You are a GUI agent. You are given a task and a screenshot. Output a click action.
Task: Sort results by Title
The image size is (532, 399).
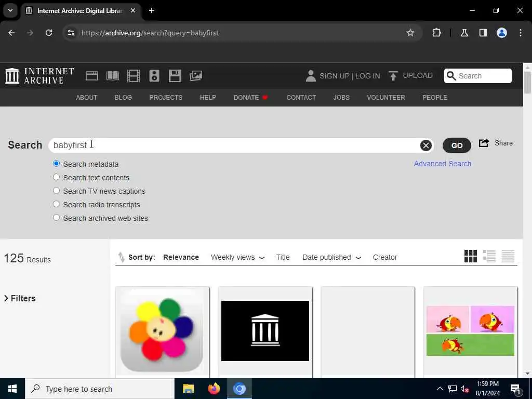tap(283, 257)
